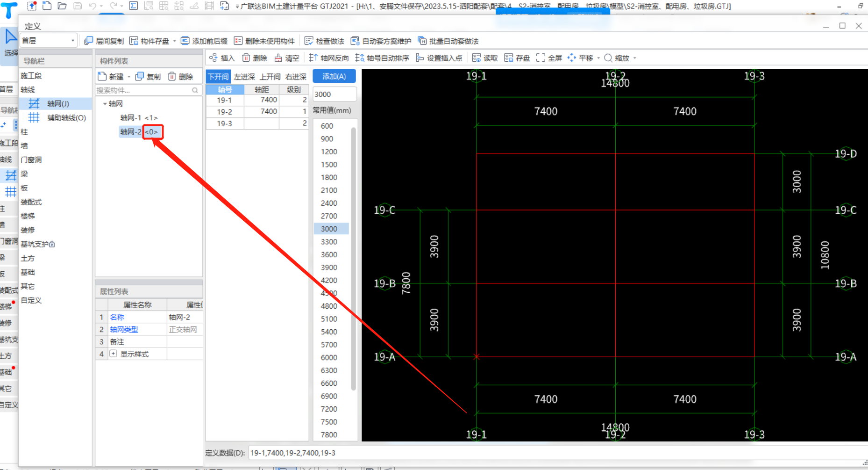Image resolution: width=868 pixels, height=470 pixels.
Task: Click the 选择 tool in main window
Action: click(10, 43)
